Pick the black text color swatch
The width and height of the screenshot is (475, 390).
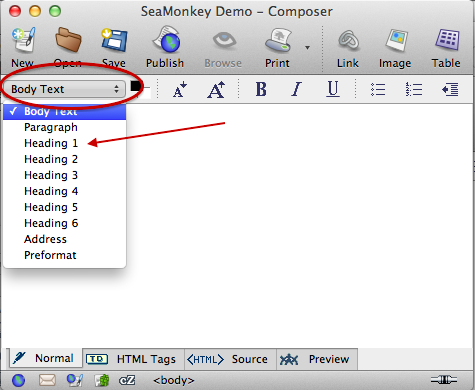[135, 86]
